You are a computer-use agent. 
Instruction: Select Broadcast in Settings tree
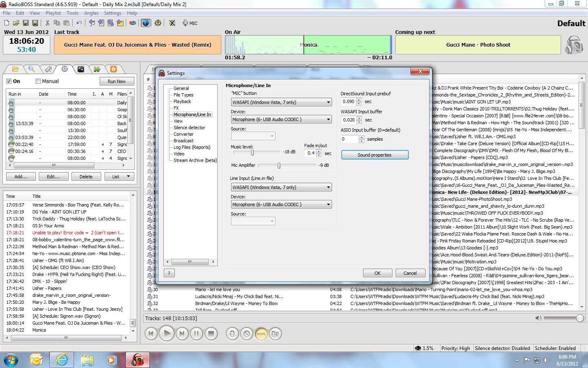click(183, 141)
